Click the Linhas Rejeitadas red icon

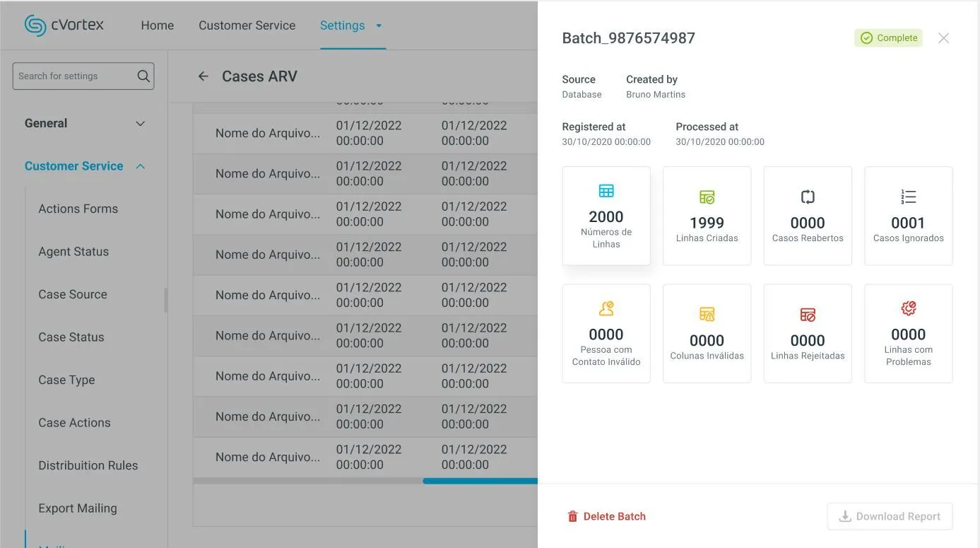[x=808, y=315]
